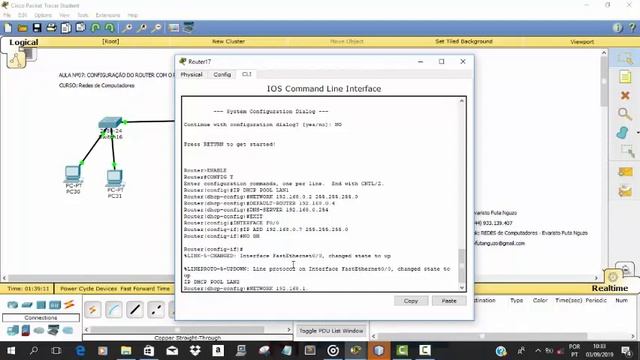This screenshot has height=360, width=640.
Task: Switch to Config tab in Router17
Action: click(x=222, y=75)
